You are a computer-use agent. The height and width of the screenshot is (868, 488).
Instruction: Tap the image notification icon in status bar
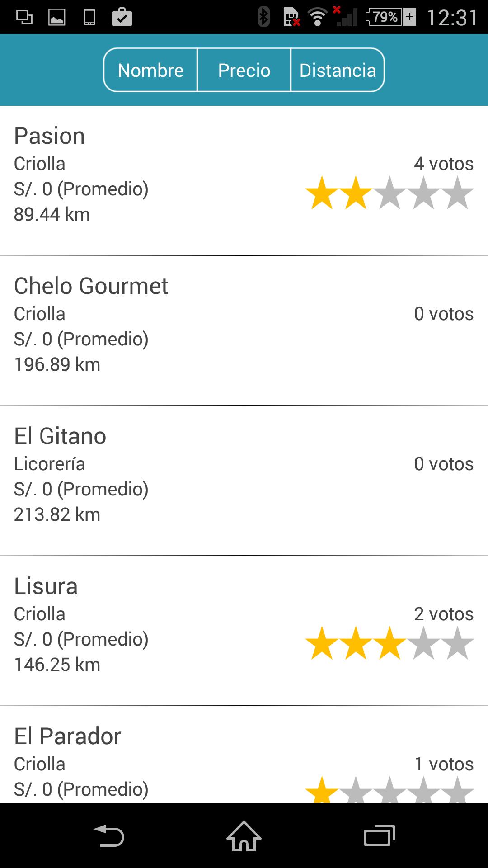click(57, 17)
